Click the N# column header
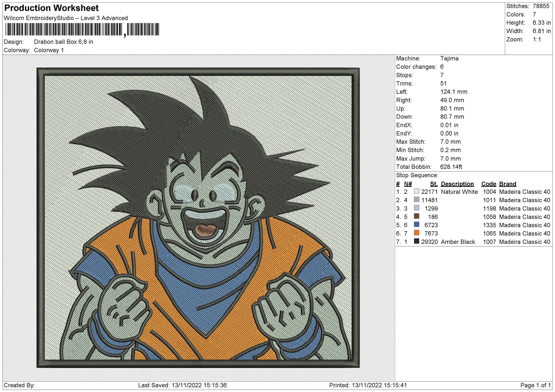 408,184
